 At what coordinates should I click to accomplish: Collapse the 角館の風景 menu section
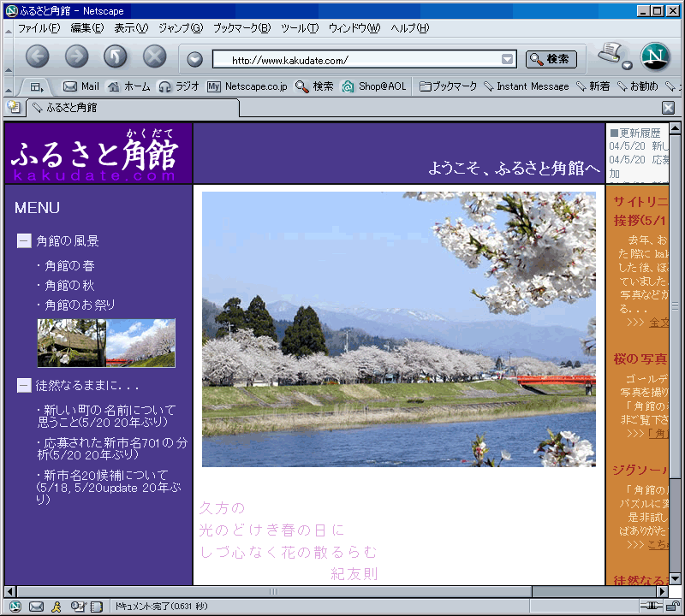coord(24,240)
